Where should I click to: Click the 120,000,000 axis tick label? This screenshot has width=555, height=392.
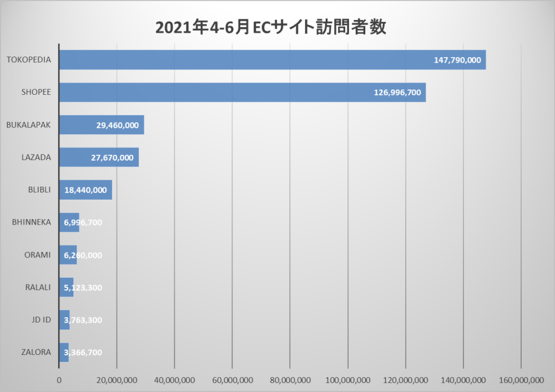406,380
